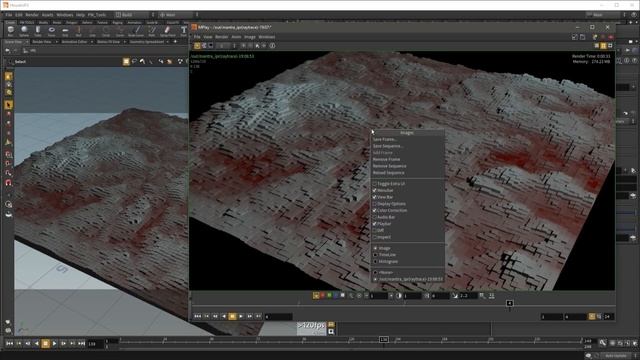Click the gamma curve icon beside 2.2

pos(455,296)
